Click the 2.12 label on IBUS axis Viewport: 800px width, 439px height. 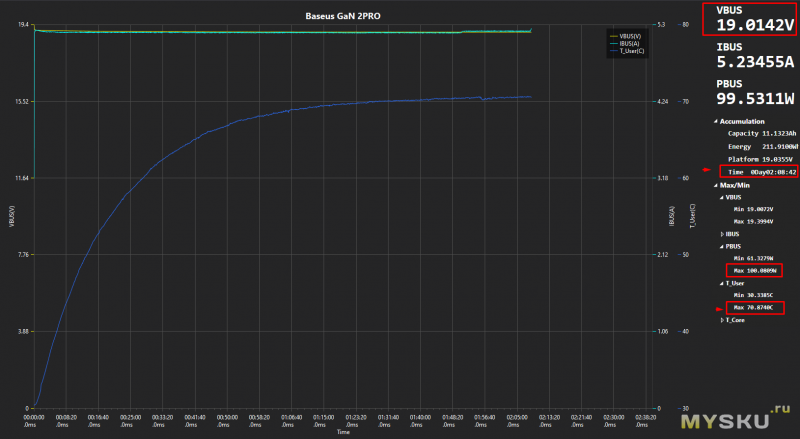coord(663,255)
